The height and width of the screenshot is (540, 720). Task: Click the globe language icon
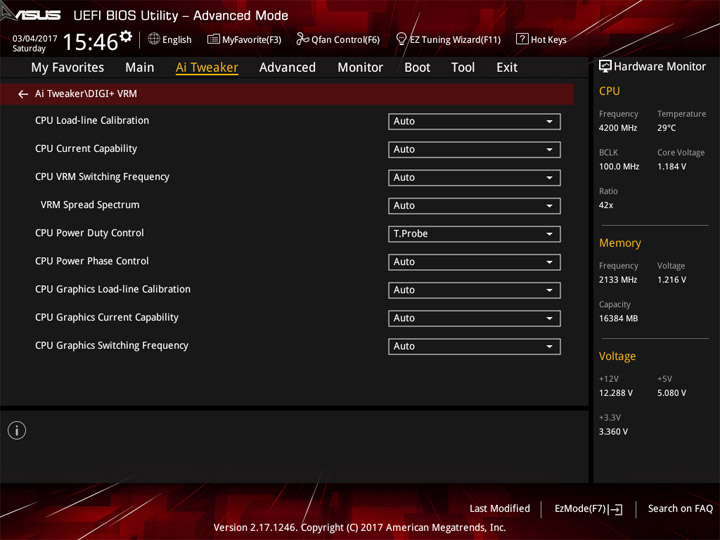tap(154, 39)
